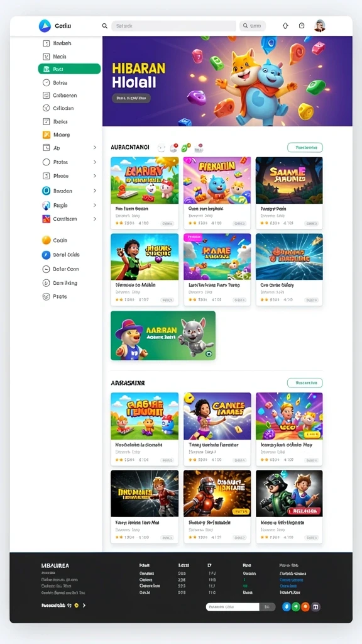Screen dimensions: 362x644
Task: Expand the footer chevron beside yellow dot
Action: (x=84, y=606)
